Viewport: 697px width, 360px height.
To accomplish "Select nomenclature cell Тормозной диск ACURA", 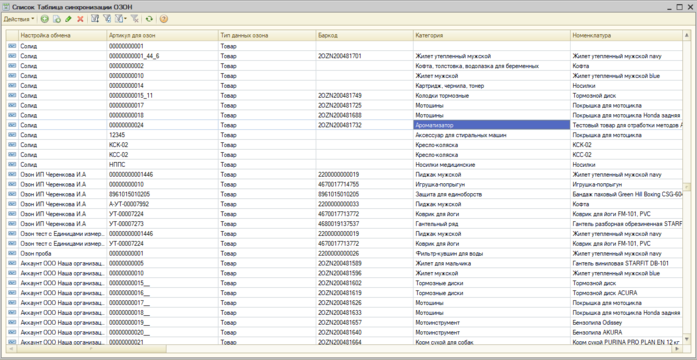I will tap(626, 293).
